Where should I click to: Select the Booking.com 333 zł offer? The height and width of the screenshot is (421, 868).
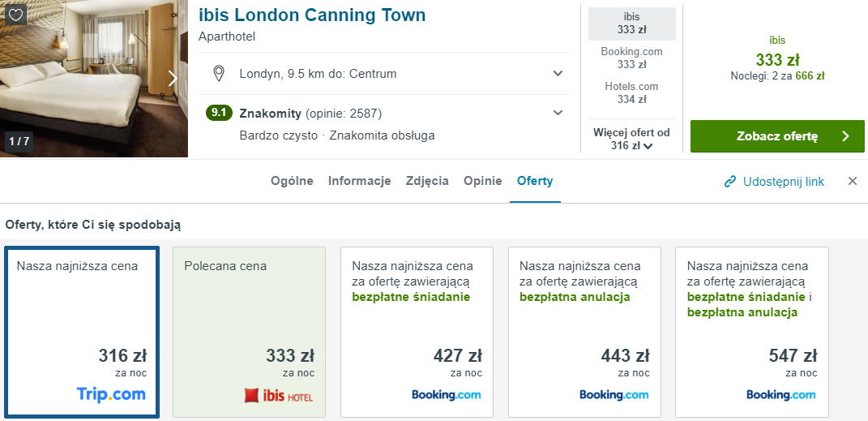point(631,58)
